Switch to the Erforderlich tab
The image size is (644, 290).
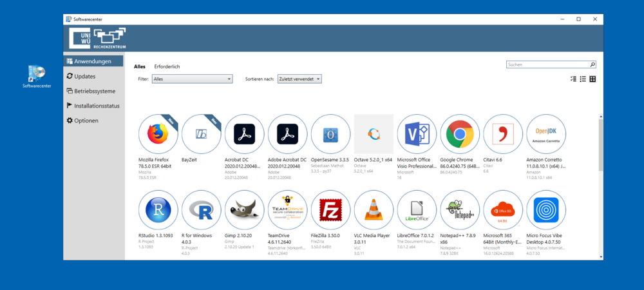click(x=167, y=66)
